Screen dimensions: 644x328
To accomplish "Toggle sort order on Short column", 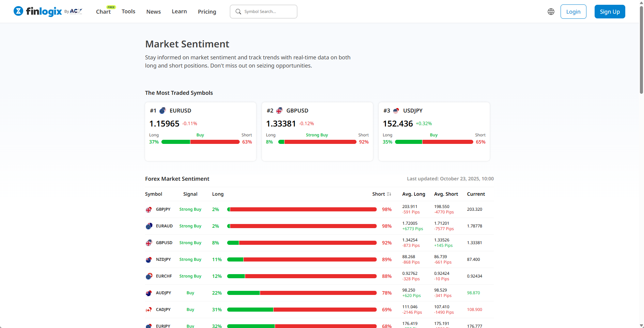I will tap(389, 194).
